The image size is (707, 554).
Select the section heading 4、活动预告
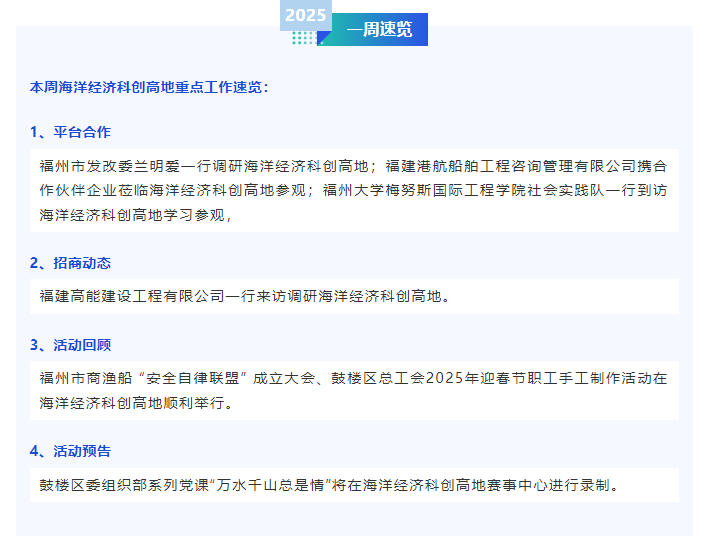point(70,451)
